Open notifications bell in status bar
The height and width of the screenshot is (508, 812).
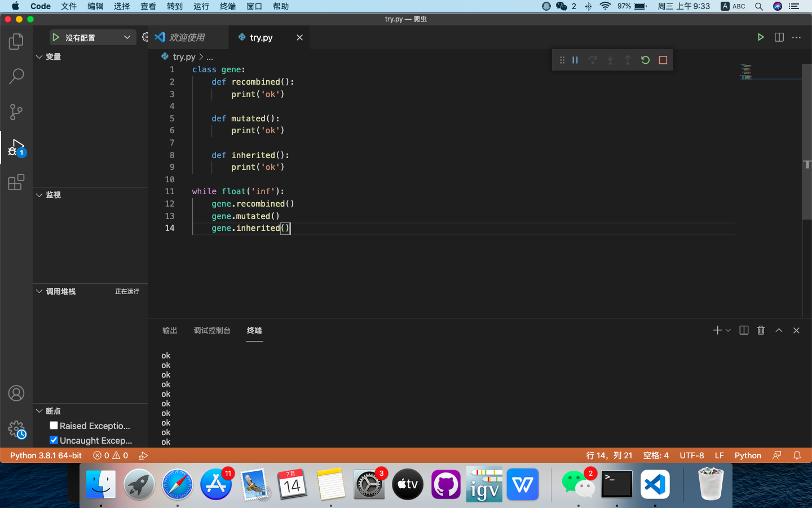pos(797,456)
